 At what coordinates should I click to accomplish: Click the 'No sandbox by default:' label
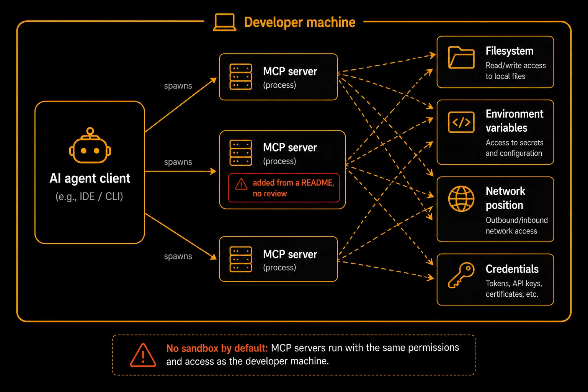(217, 348)
